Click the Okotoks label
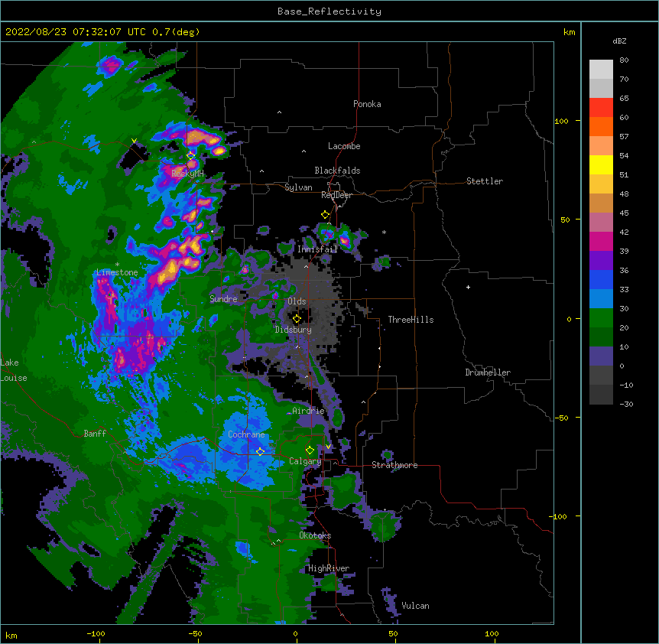659x644 pixels. [x=315, y=535]
